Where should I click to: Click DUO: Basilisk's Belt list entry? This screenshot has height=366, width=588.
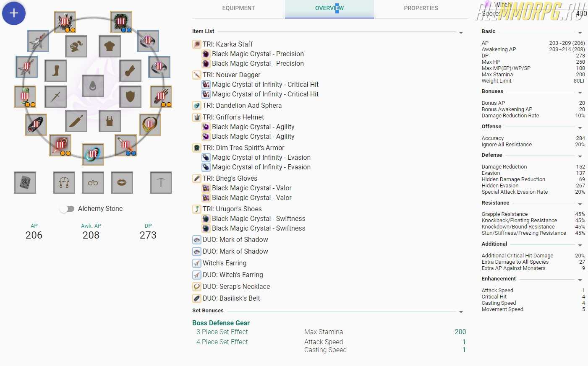tap(231, 298)
